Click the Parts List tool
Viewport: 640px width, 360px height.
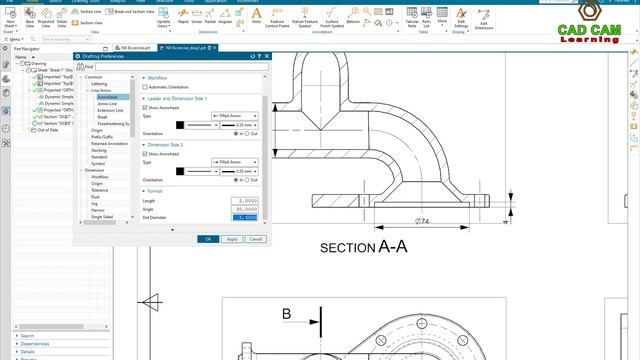(426, 18)
